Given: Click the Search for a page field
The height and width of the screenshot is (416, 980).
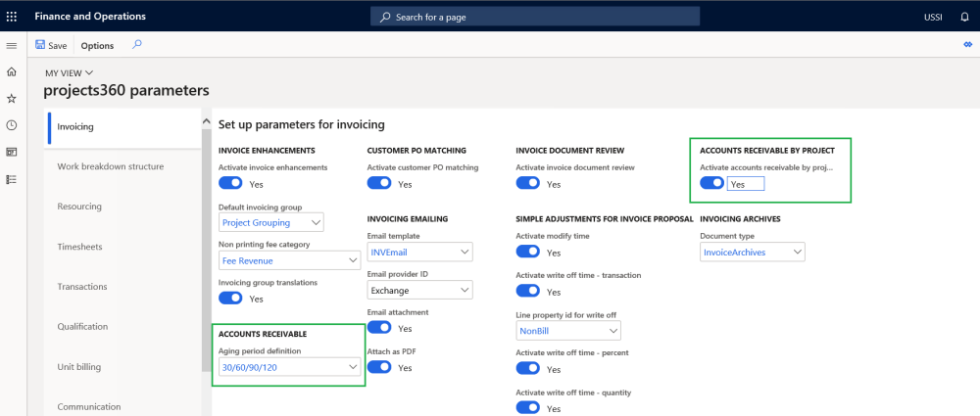Looking at the screenshot, I should pyautogui.click(x=535, y=17).
